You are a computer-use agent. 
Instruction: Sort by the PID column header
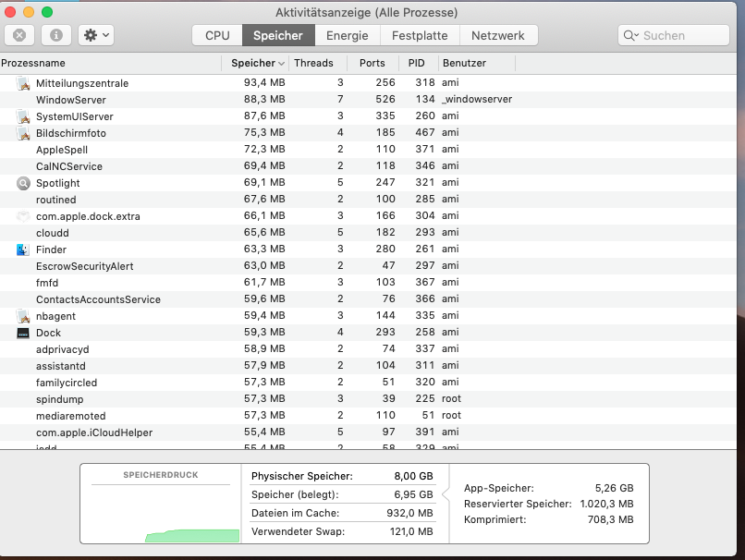[x=417, y=63]
